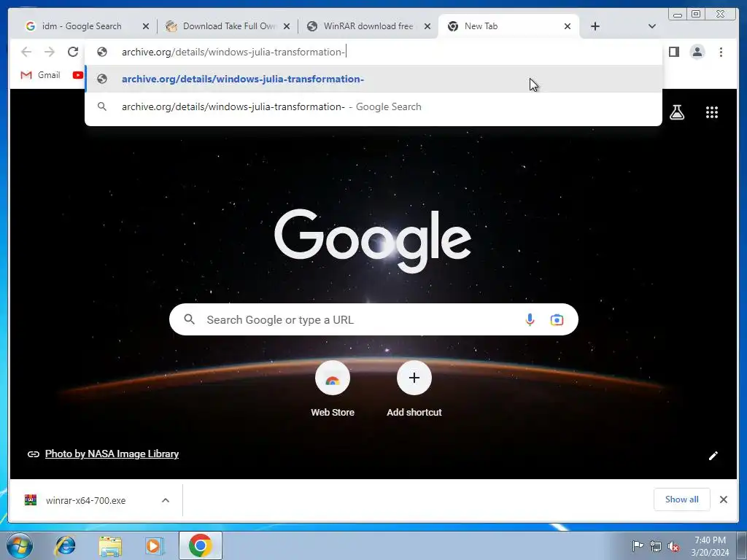Open Action Center flag tray icon
Image resolution: width=747 pixels, height=560 pixels.
point(638,545)
